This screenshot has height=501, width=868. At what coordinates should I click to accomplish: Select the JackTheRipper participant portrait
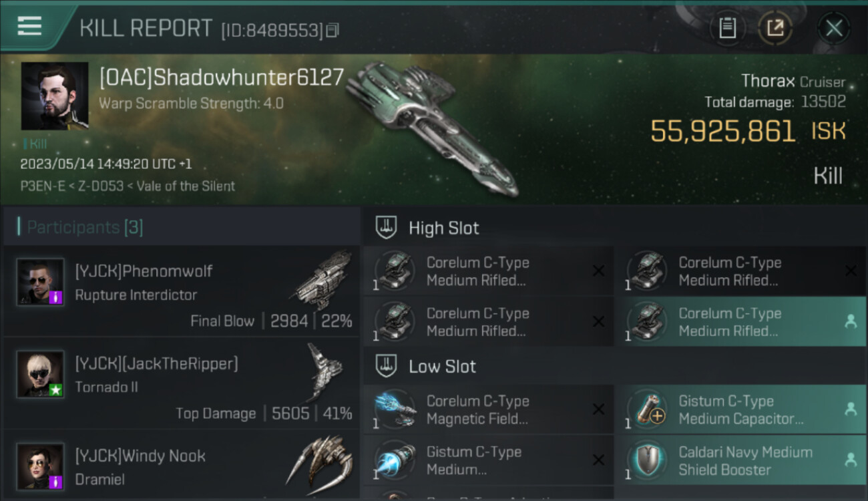pos(41,374)
